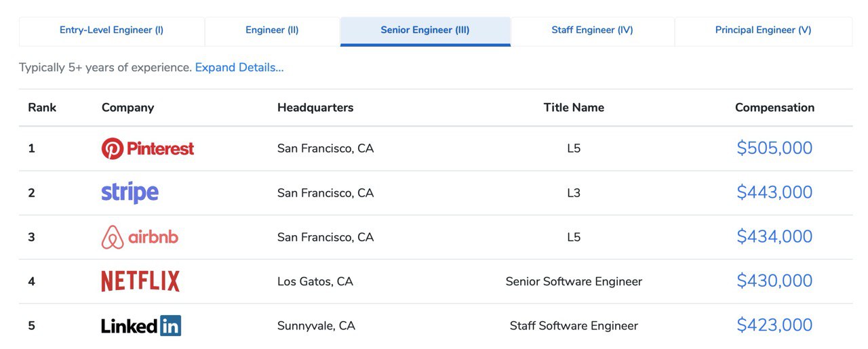Click the Company column header
The width and height of the screenshot is (868, 349).
click(127, 108)
